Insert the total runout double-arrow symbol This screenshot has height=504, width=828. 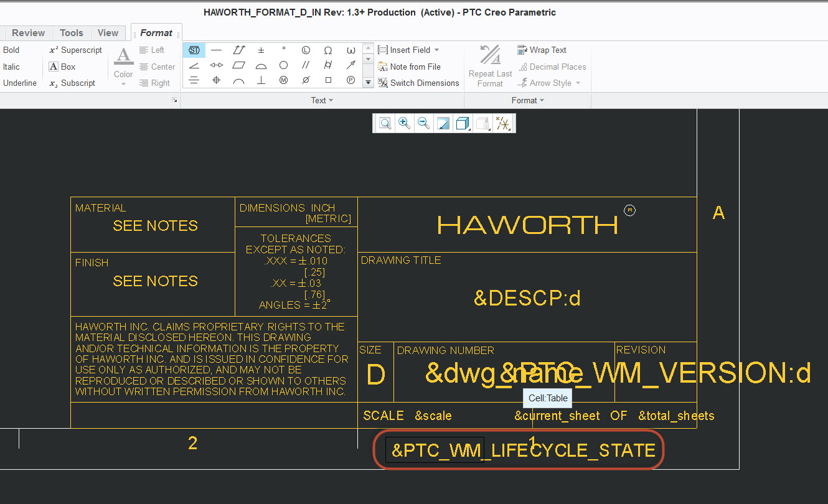[x=239, y=50]
